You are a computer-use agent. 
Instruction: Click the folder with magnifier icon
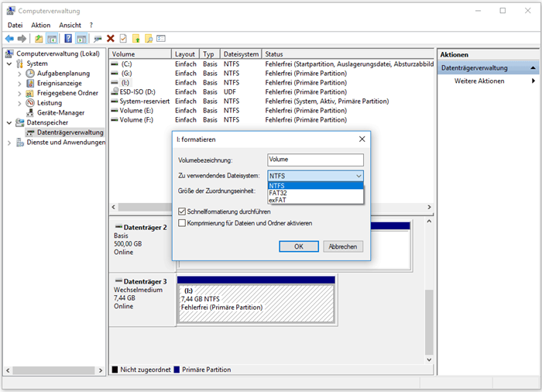(x=149, y=39)
